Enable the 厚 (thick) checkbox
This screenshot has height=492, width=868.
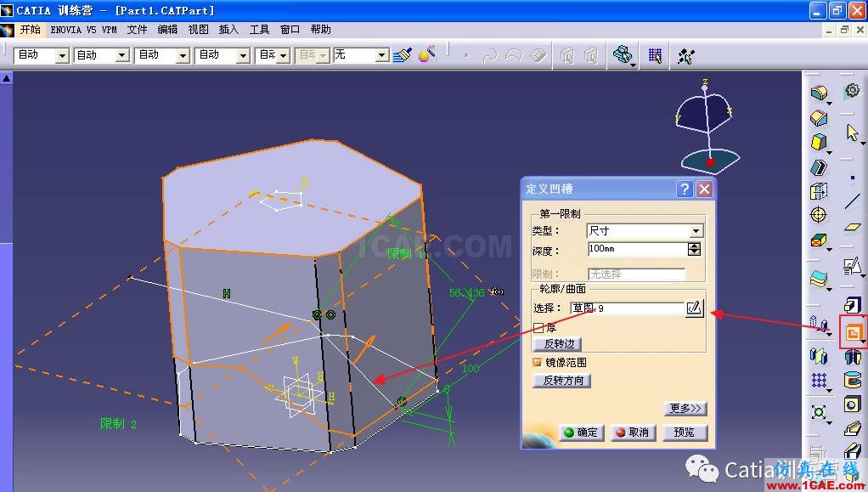click(x=538, y=327)
